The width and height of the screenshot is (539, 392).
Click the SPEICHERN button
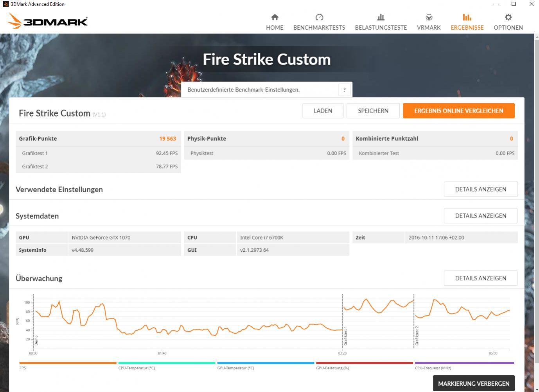click(x=373, y=111)
